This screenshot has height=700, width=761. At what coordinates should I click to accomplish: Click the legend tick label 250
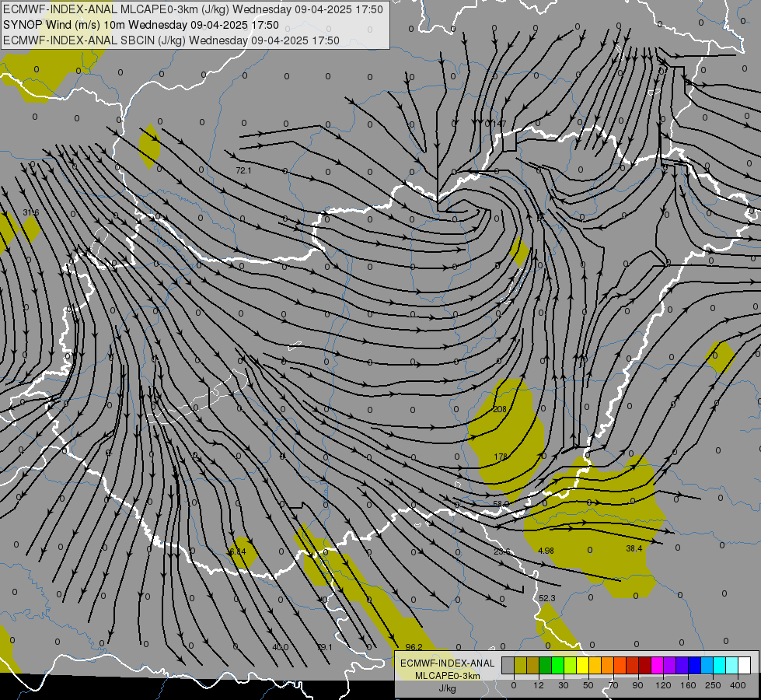pyautogui.click(x=713, y=685)
